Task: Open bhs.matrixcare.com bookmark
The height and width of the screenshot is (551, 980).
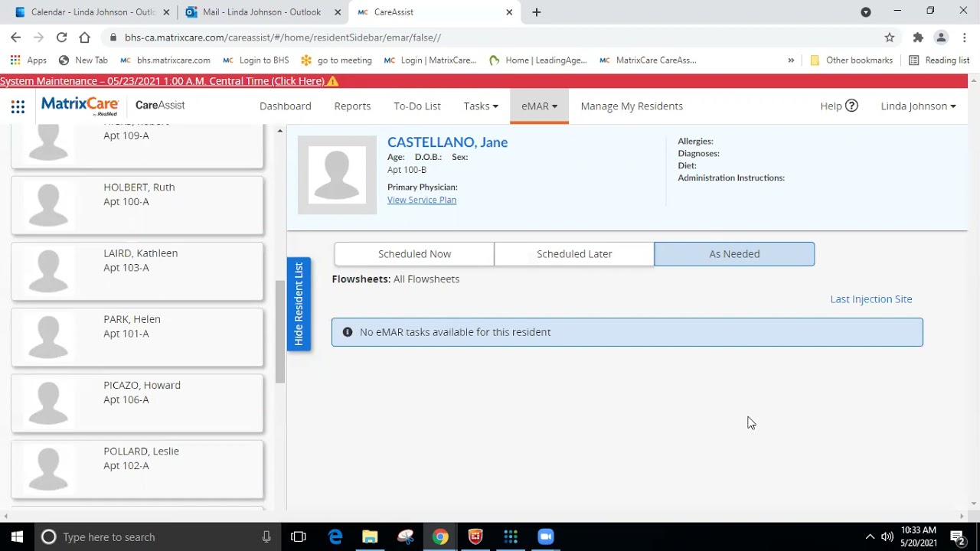Action: click(x=165, y=60)
